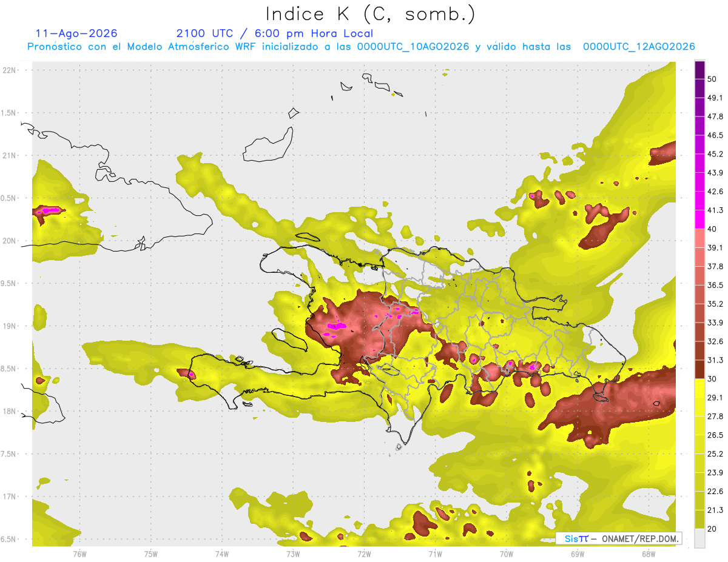The width and height of the screenshot is (728, 562).
Task: Click legend value '26.5'
Action: (715, 435)
